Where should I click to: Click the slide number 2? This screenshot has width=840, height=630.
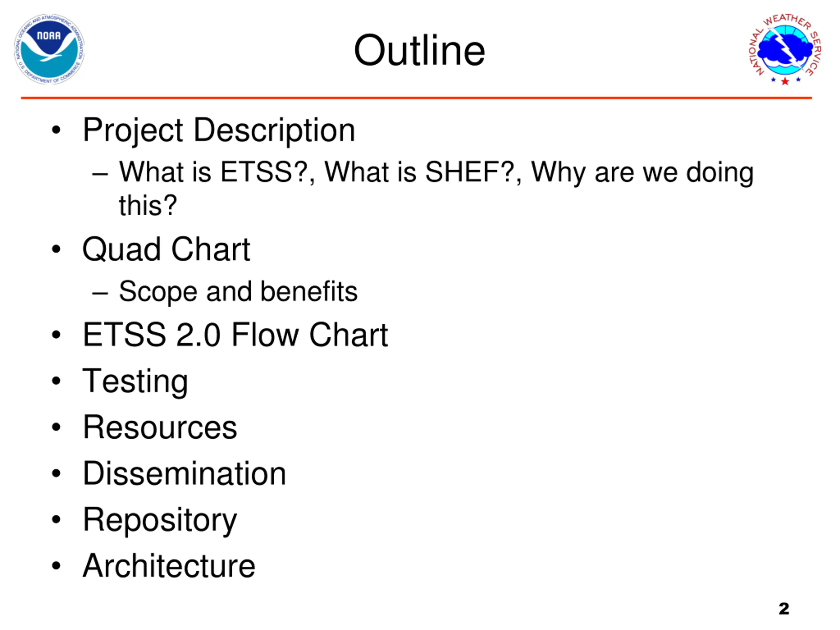point(784,609)
